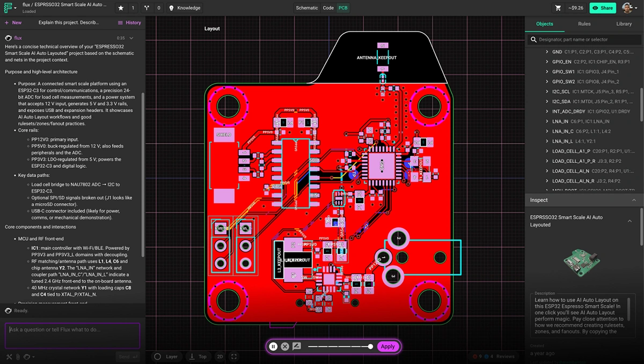The height and width of the screenshot is (364, 644).
Task: Switch the active layer from Top
Action: [199, 356]
